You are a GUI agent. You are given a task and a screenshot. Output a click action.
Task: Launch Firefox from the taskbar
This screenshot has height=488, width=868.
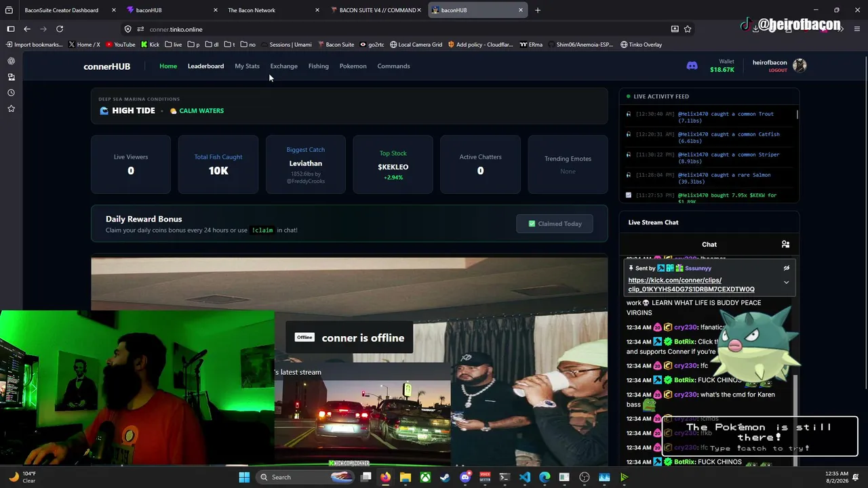[386, 477]
